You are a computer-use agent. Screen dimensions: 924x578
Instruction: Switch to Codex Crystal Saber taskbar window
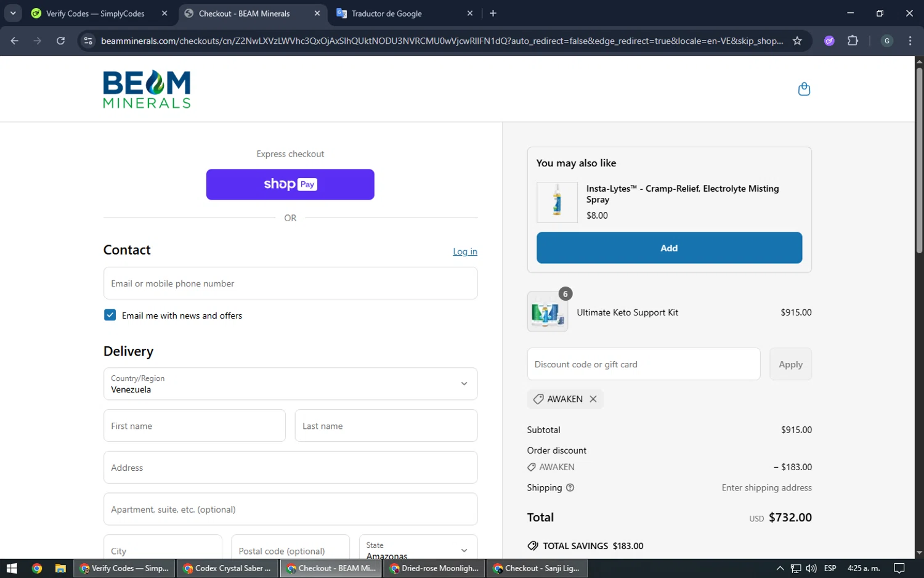click(x=227, y=568)
